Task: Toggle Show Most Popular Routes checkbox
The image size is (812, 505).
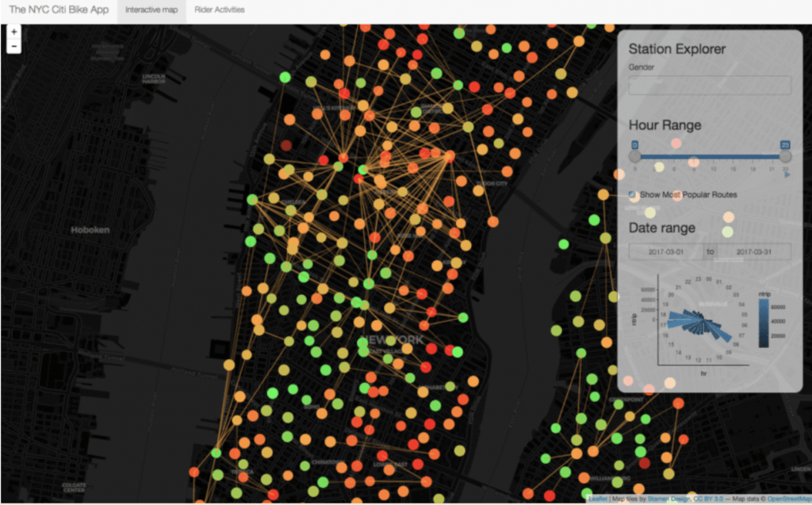Action: [x=633, y=194]
